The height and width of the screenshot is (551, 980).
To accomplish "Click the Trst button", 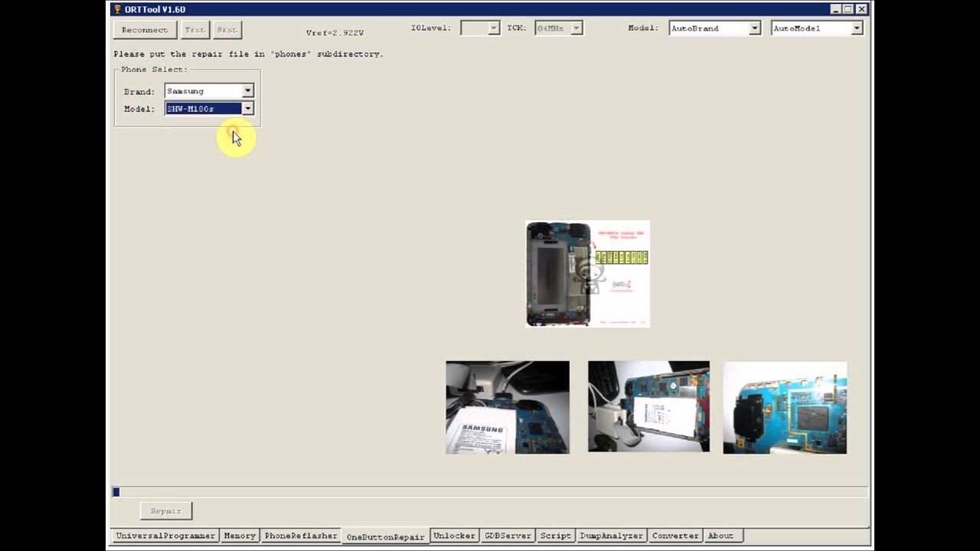I will tap(194, 30).
